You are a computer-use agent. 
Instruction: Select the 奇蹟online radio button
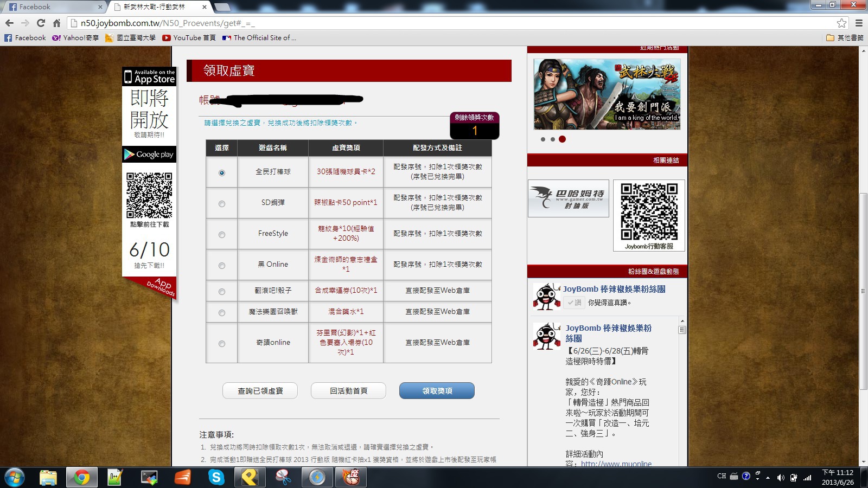point(222,344)
